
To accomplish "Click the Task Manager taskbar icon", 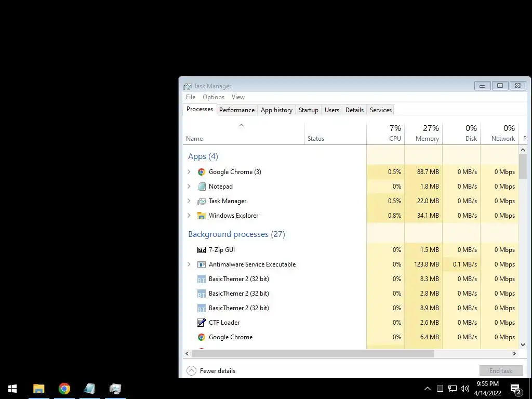I will pyautogui.click(x=115, y=389).
